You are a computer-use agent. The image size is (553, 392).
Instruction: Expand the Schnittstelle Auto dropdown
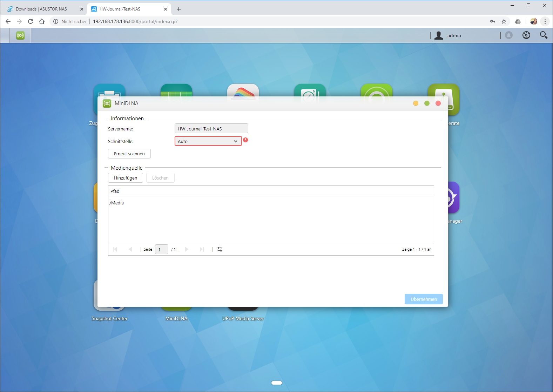point(208,141)
